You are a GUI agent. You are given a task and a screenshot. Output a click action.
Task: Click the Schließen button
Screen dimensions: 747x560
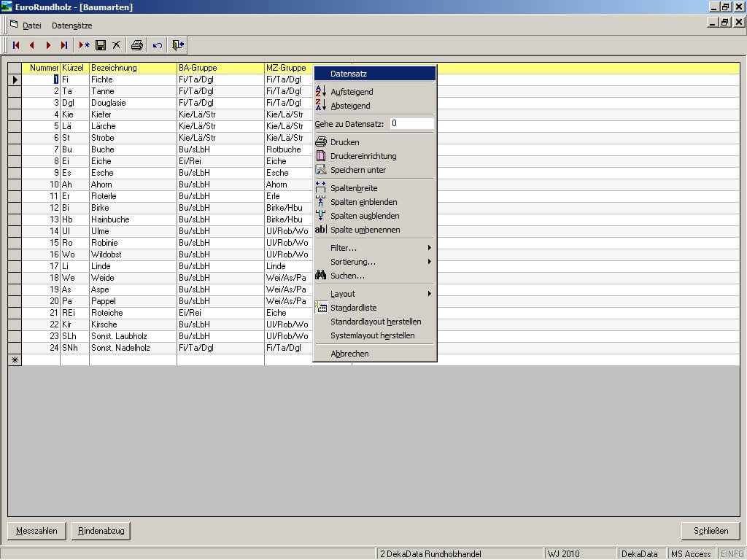pyautogui.click(x=711, y=531)
